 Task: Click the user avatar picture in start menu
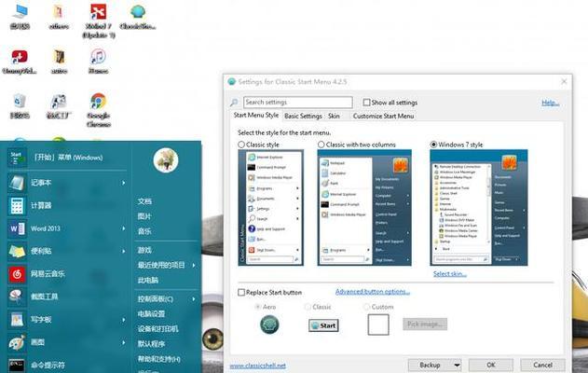(x=166, y=159)
